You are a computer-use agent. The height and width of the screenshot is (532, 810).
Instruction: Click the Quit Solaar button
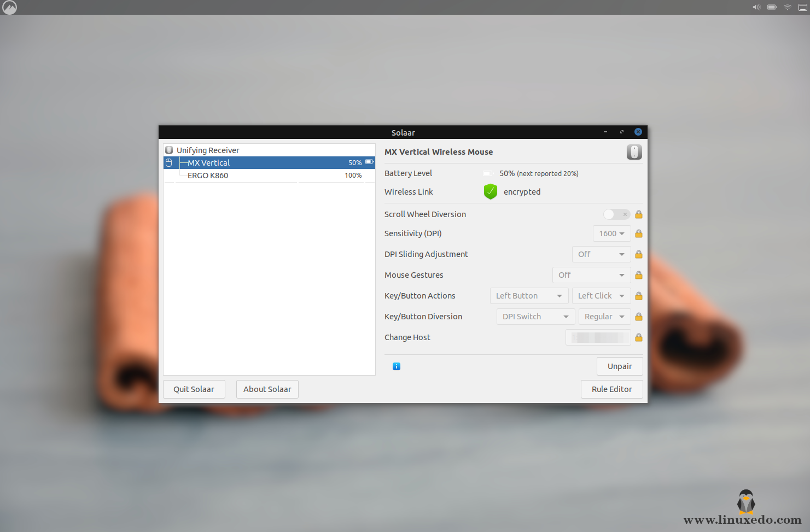pos(194,389)
